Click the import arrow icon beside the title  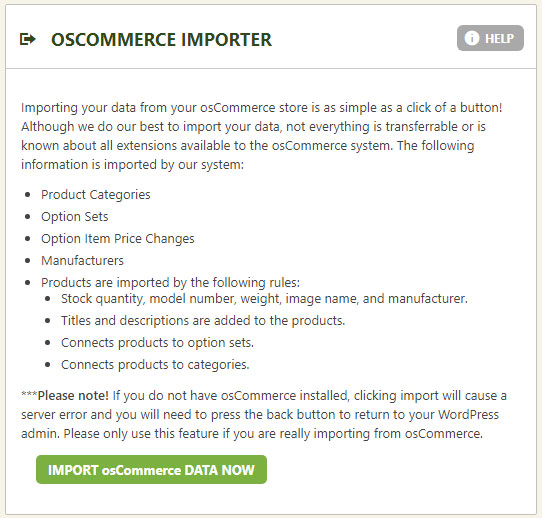point(28,39)
